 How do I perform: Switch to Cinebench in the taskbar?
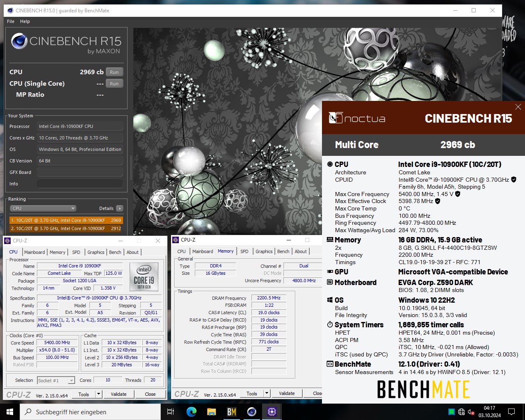pyautogui.click(x=252, y=412)
